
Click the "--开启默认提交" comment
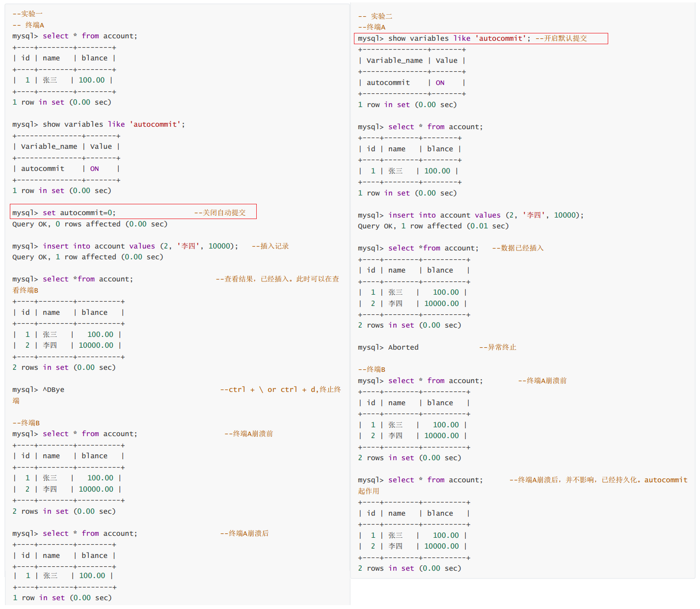pos(561,38)
